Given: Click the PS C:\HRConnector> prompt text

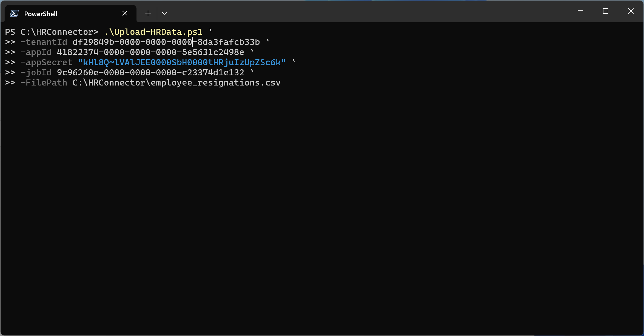Looking at the screenshot, I should pos(52,32).
